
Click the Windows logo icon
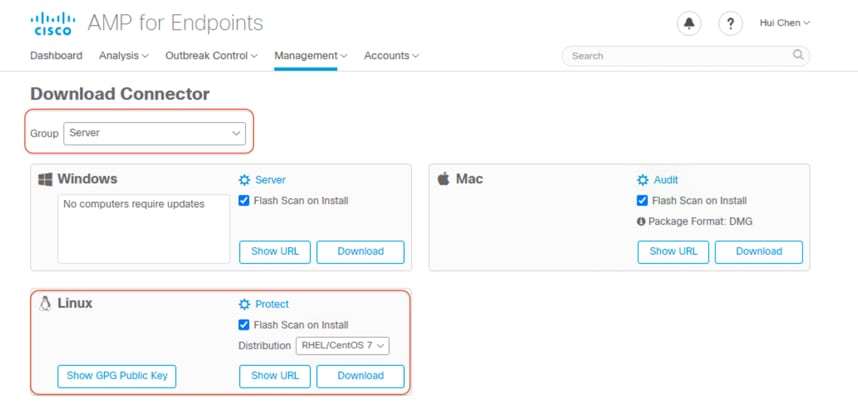tap(45, 180)
